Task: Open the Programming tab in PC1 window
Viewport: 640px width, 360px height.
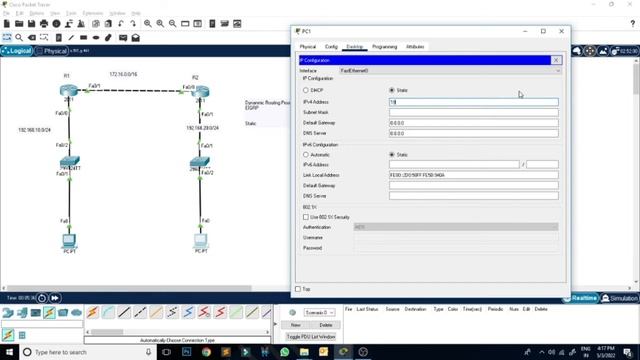Action: (384, 47)
